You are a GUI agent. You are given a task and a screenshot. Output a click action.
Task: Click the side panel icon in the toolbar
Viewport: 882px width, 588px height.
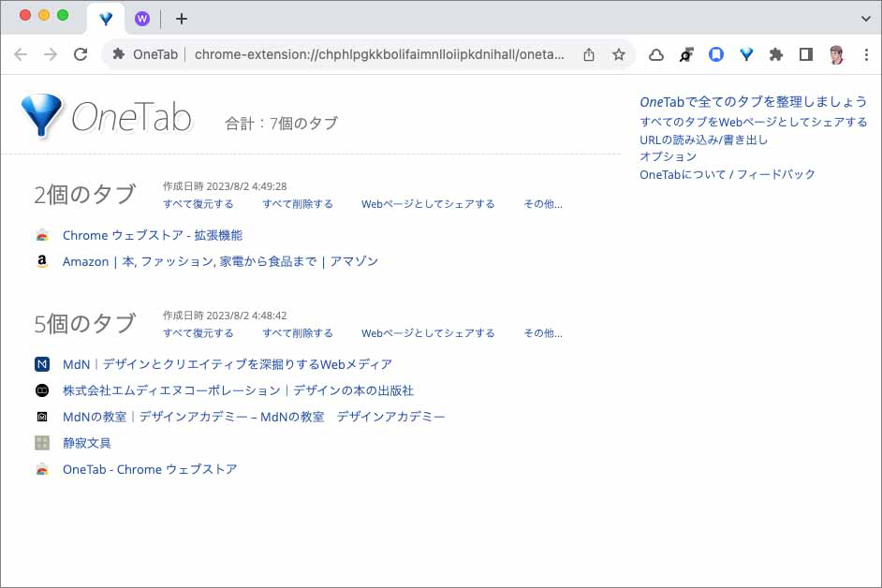(806, 55)
